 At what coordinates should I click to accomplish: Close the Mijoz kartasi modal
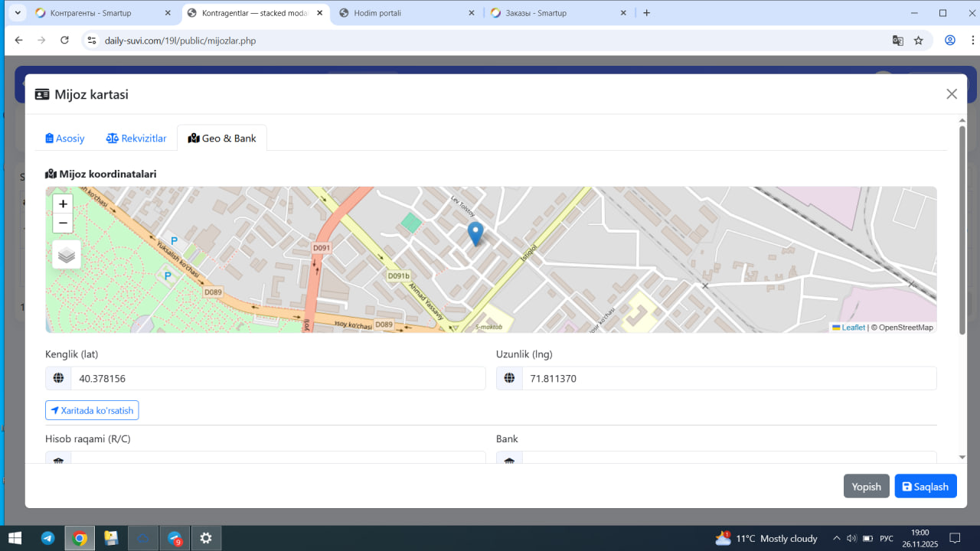tap(952, 94)
